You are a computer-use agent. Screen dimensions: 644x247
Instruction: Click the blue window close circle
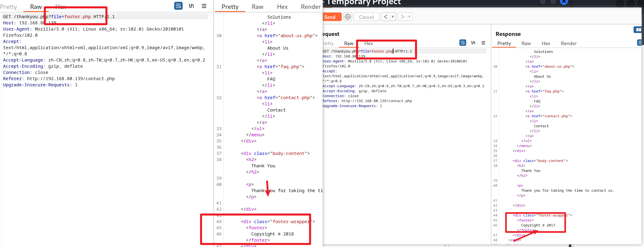point(564,2)
